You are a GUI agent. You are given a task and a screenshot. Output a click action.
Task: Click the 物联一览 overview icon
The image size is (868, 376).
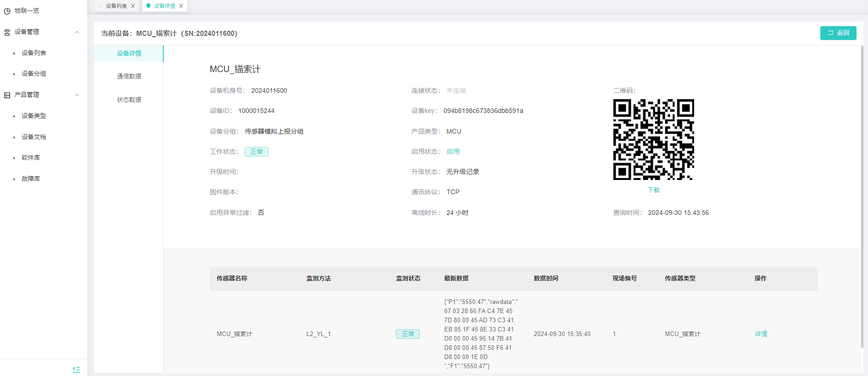point(7,11)
